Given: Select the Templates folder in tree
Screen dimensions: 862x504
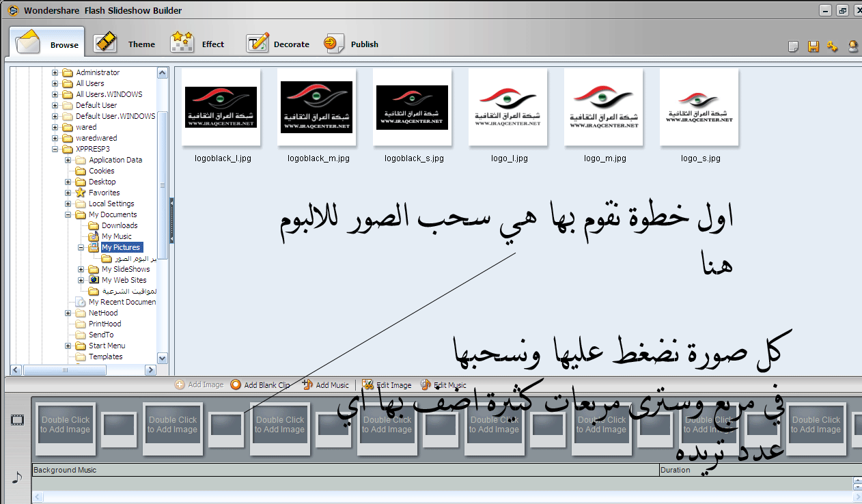Looking at the screenshot, I should pos(106,356).
